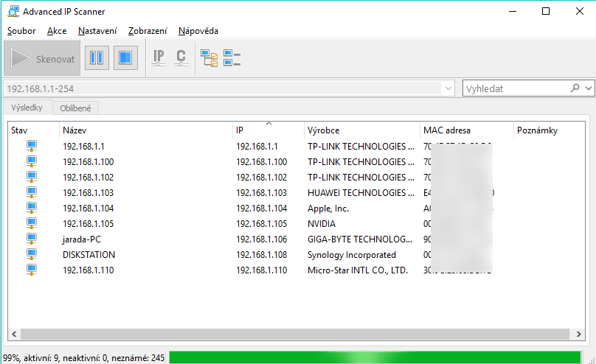Sort by the Stav column header
The width and height of the screenshot is (596, 364).
33,130
